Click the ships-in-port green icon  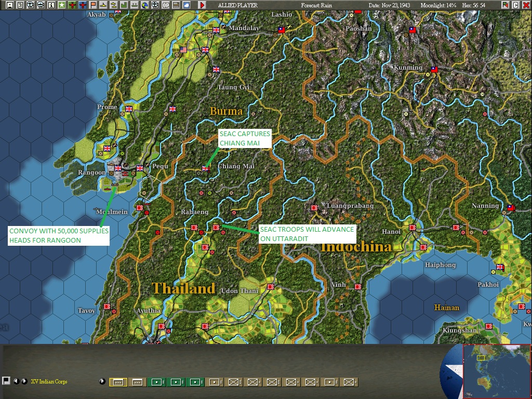coord(135,5)
